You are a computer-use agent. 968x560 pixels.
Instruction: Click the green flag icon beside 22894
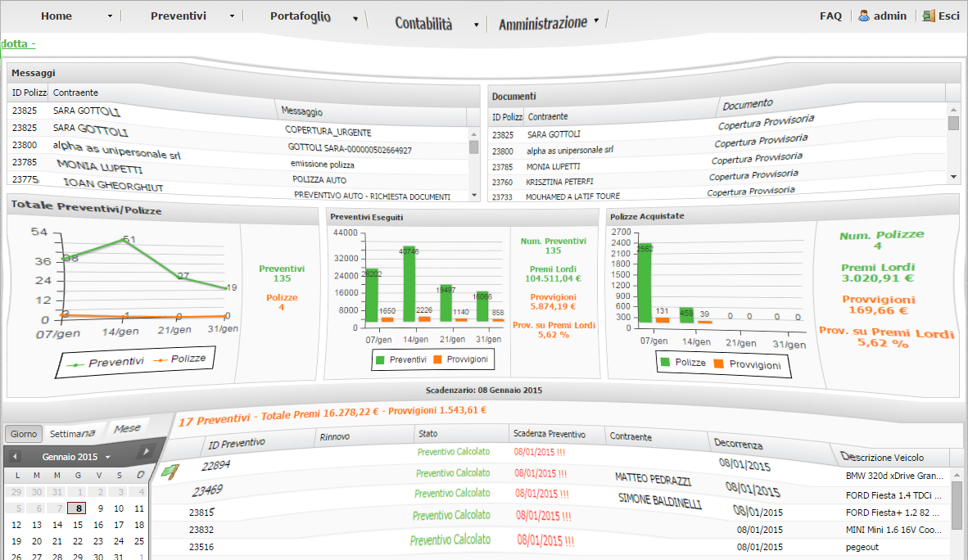[x=170, y=471]
